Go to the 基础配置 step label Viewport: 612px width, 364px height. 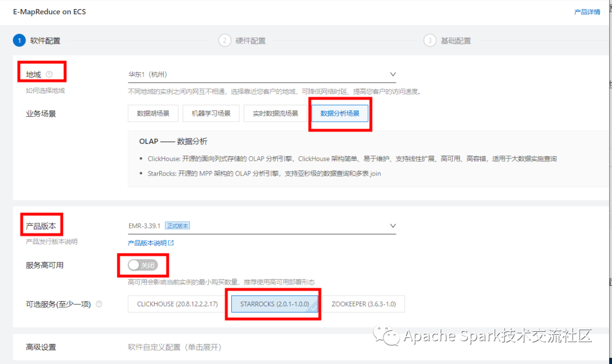point(456,41)
